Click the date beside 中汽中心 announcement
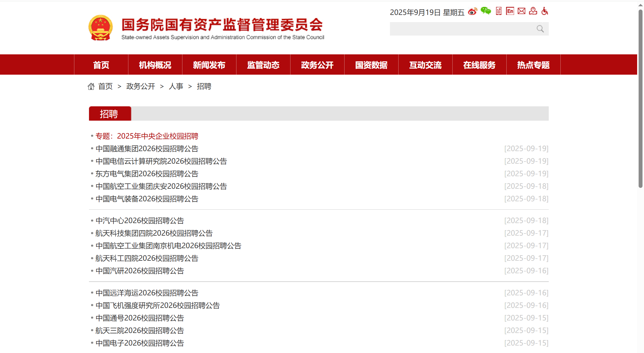Screen dimensions: 644x353 point(526,221)
